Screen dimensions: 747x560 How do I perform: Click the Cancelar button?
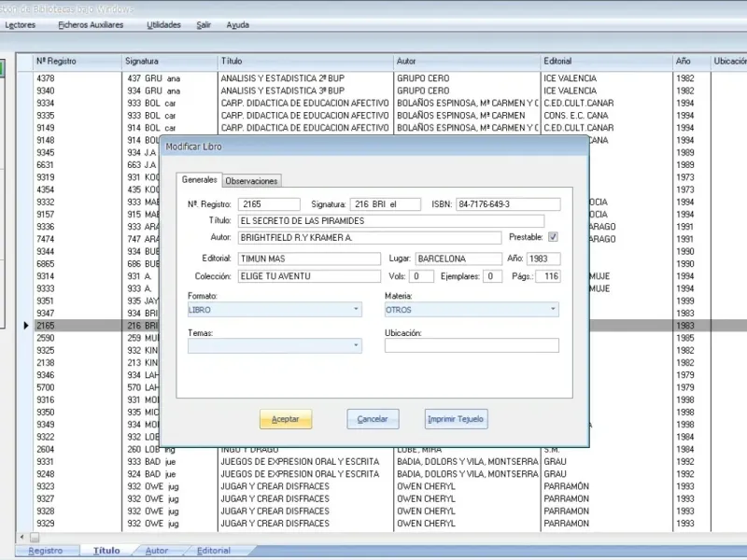(x=373, y=419)
